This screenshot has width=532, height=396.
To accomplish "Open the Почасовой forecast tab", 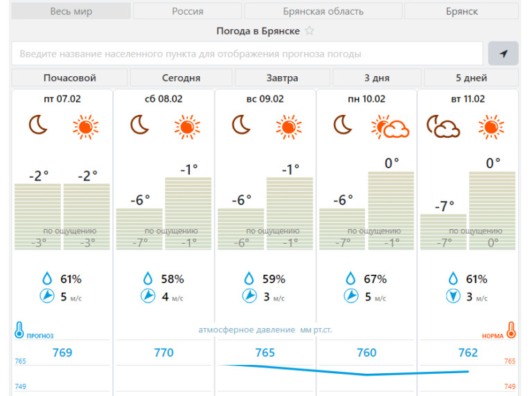I will [x=70, y=78].
